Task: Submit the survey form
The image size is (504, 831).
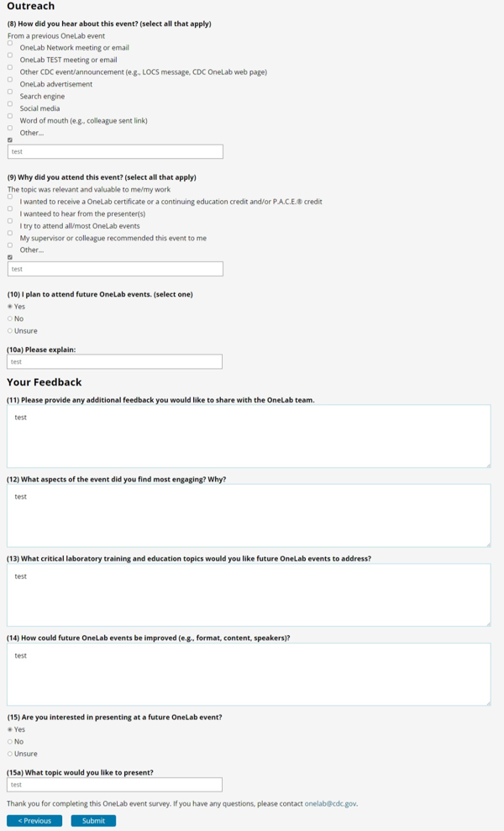Action: tap(93, 821)
